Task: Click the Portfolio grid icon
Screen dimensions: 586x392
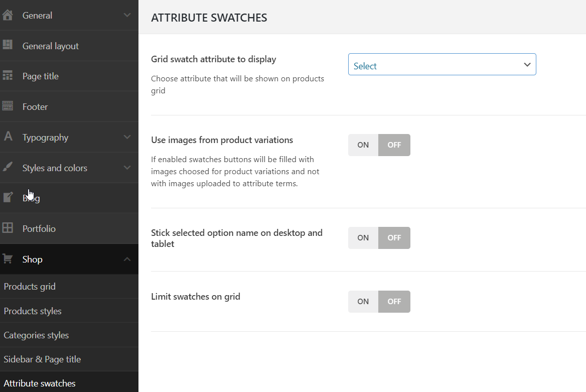Action: coord(8,228)
